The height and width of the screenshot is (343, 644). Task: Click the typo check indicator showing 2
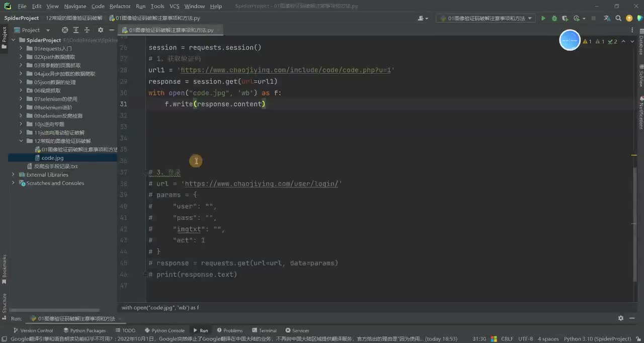coord(612,42)
